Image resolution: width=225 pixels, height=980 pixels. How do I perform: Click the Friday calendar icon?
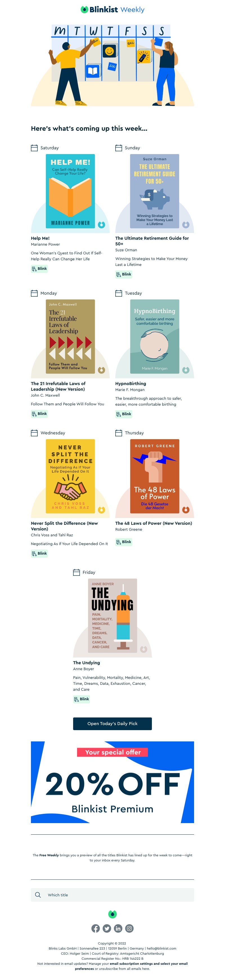click(x=76, y=572)
